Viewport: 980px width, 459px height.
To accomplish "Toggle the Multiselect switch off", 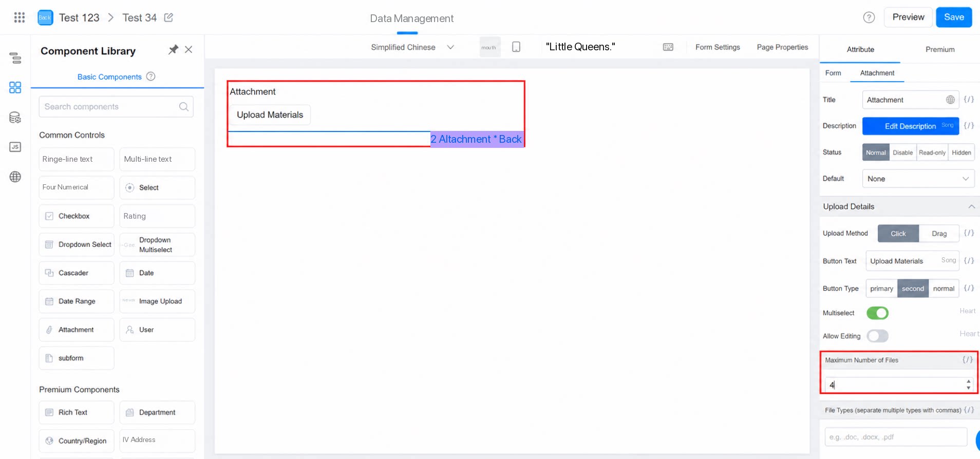I will point(877,313).
